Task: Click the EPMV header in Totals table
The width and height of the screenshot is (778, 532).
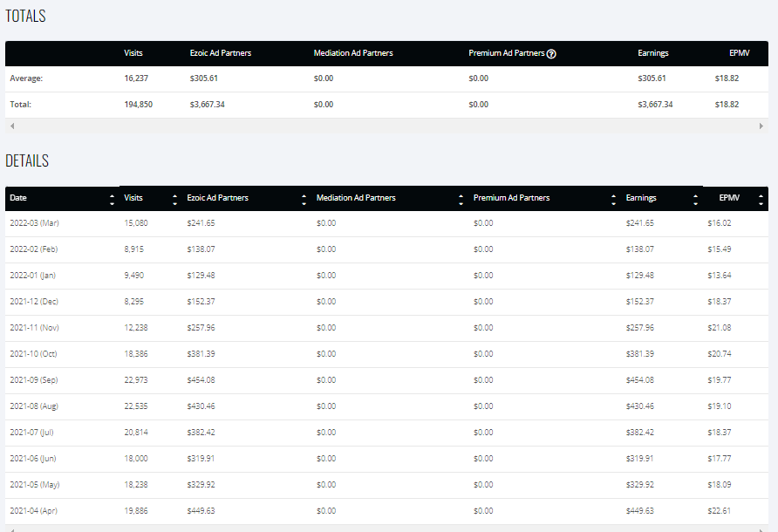Action: 740,53
